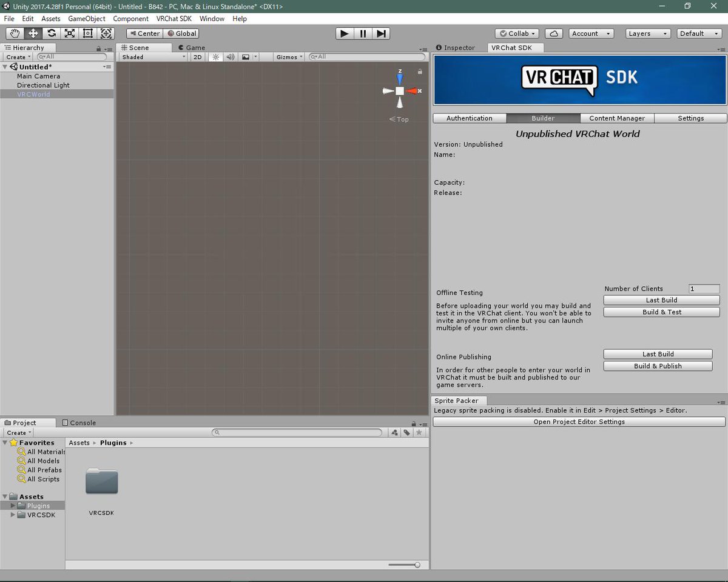Click the Scene view search field
Image resolution: width=728 pixels, height=582 pixels.
tap(367, 57)
